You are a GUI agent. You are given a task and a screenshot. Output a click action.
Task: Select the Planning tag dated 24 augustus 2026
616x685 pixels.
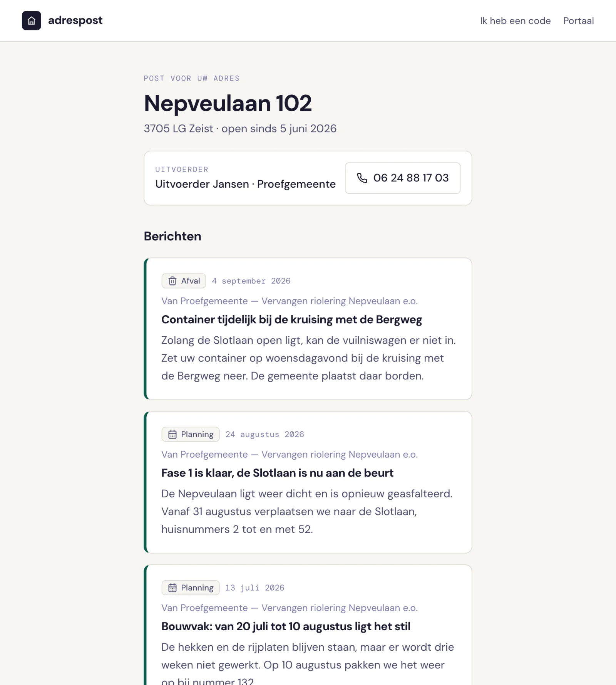[191, 434]
